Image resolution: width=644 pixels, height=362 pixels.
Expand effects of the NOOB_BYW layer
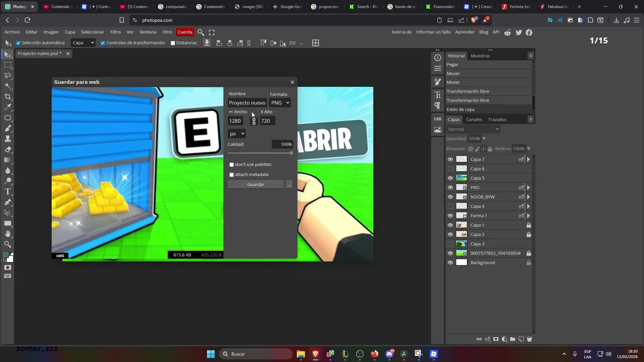click(528, 197)
